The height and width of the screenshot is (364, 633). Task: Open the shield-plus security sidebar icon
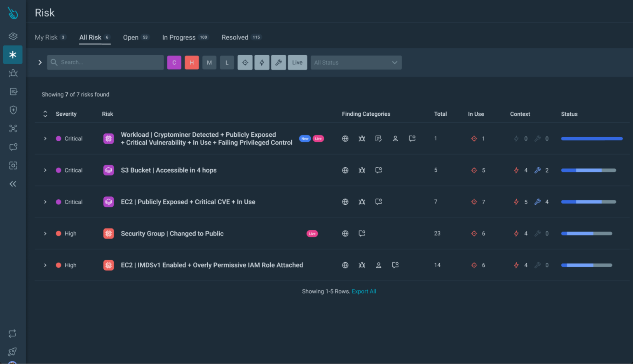[x=13, y=110]
